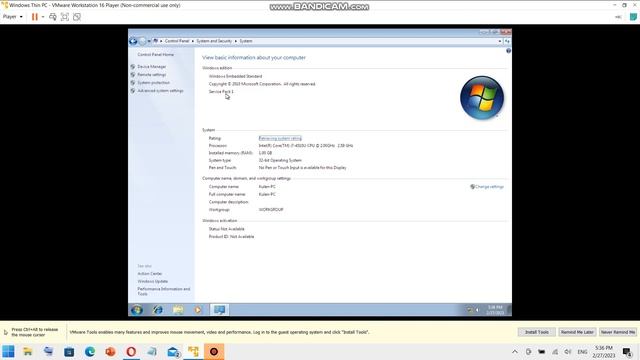Click the guest Windows 7 Start orb
The width and height of the screenshot is (640, 360).
pos(137,310)
